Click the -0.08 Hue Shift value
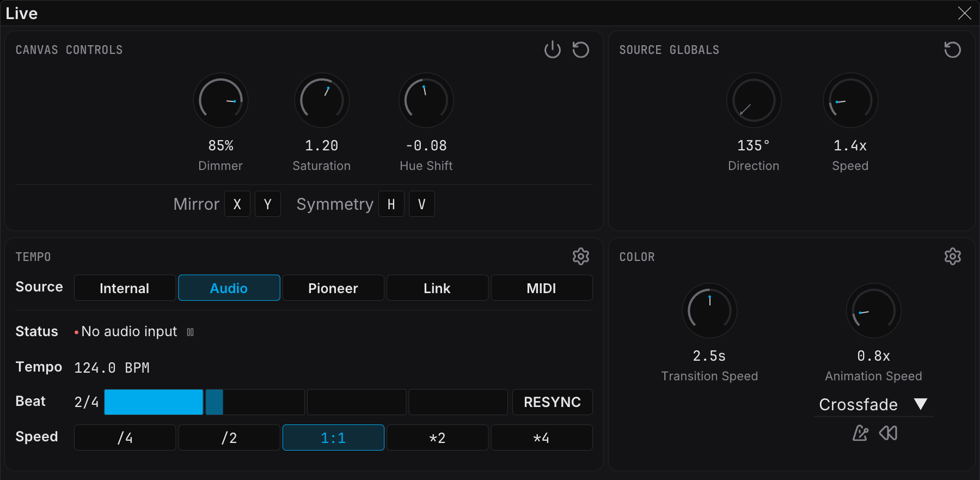Image resolution: width=980 pixels, height=480 pixels. tap(426, 145)
